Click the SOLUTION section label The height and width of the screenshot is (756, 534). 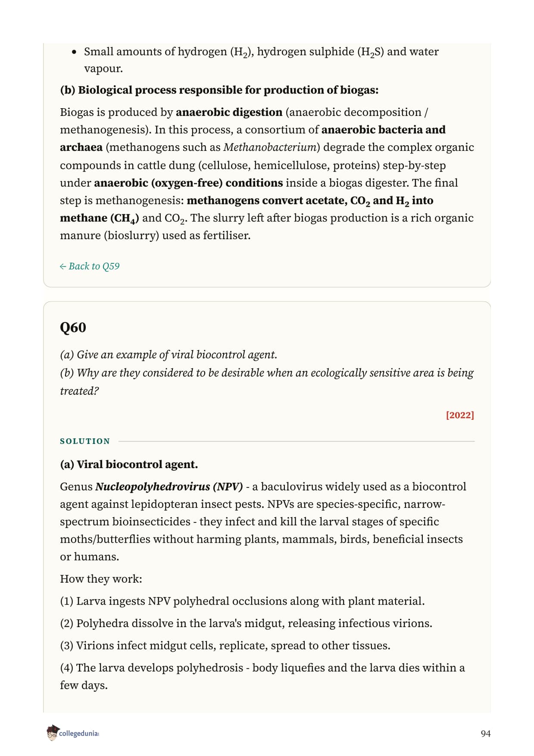click(x=85, y=441)
